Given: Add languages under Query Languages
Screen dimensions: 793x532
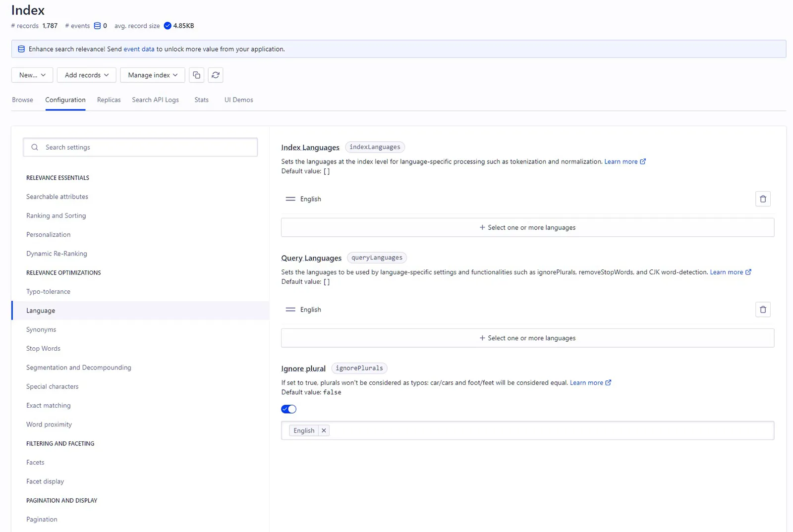Looking at the screenshot, I should 527,338.
